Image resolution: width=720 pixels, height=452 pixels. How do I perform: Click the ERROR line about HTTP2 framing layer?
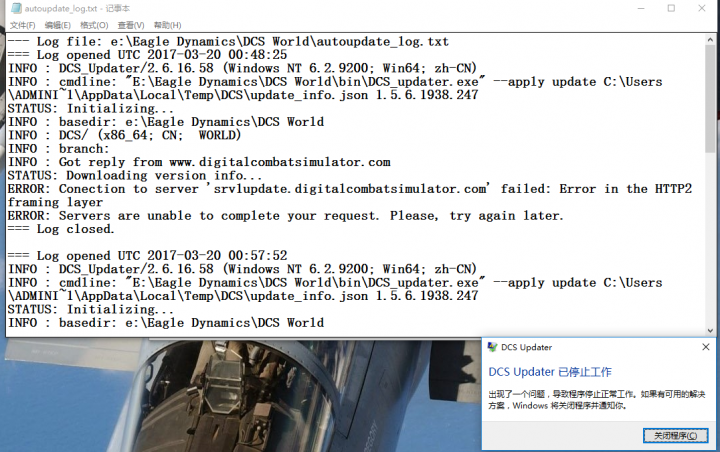tap(300, 189)
